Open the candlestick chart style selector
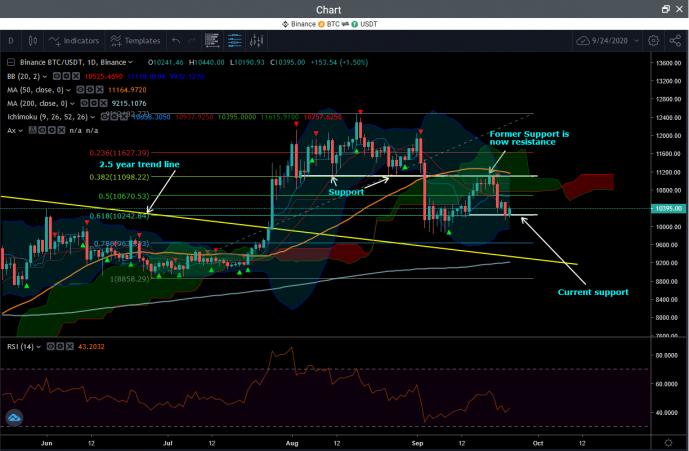 coord(33,41)
